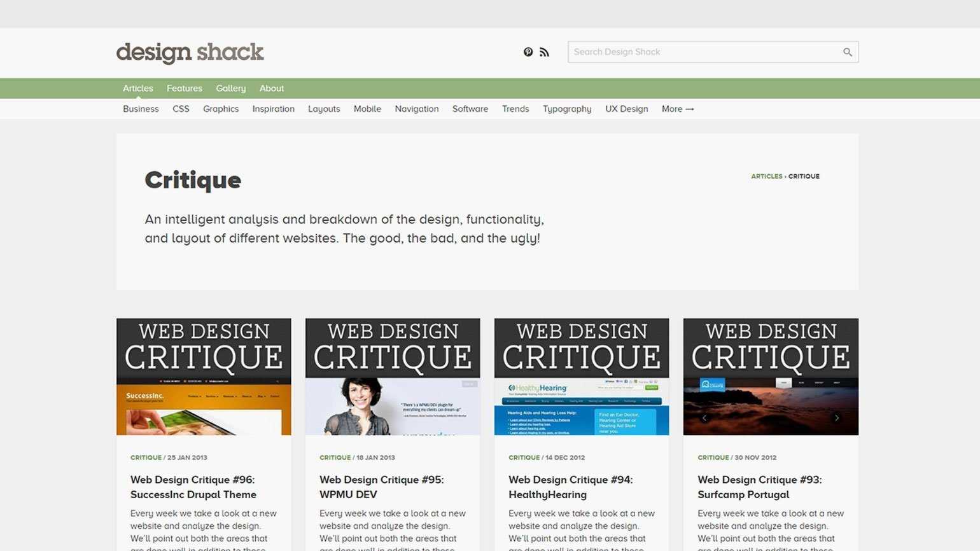Browse the UX Design category

click(626, 109)
